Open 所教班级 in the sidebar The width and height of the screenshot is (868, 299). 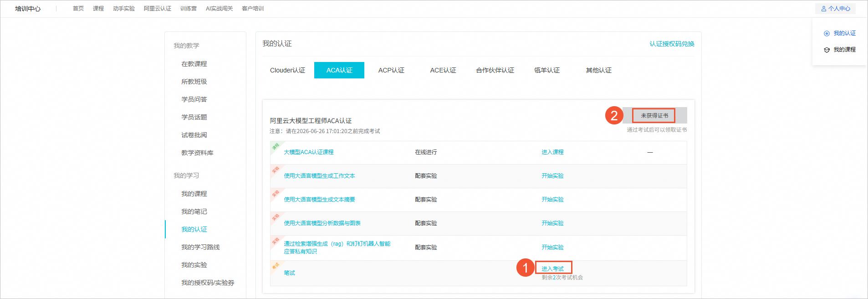point(194,82)
